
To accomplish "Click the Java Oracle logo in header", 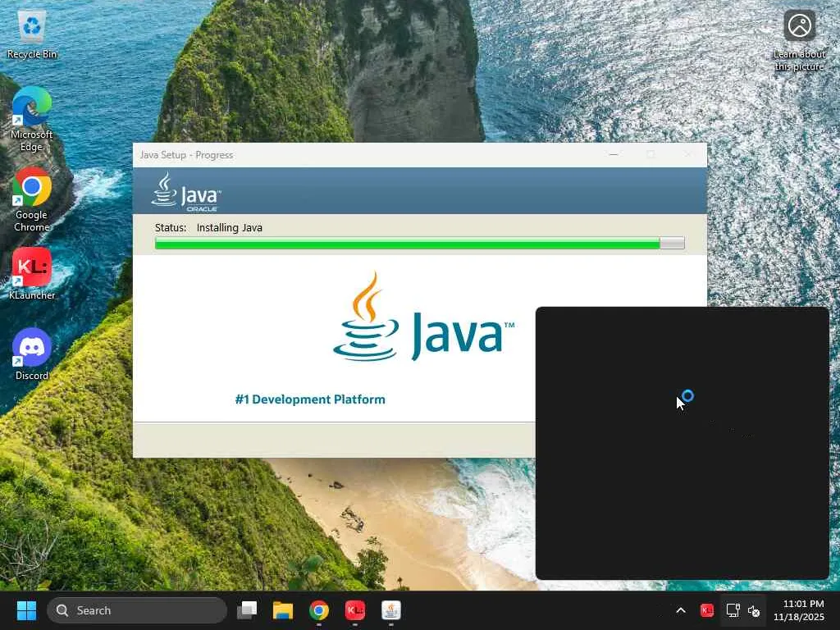I will click(186, 192).
